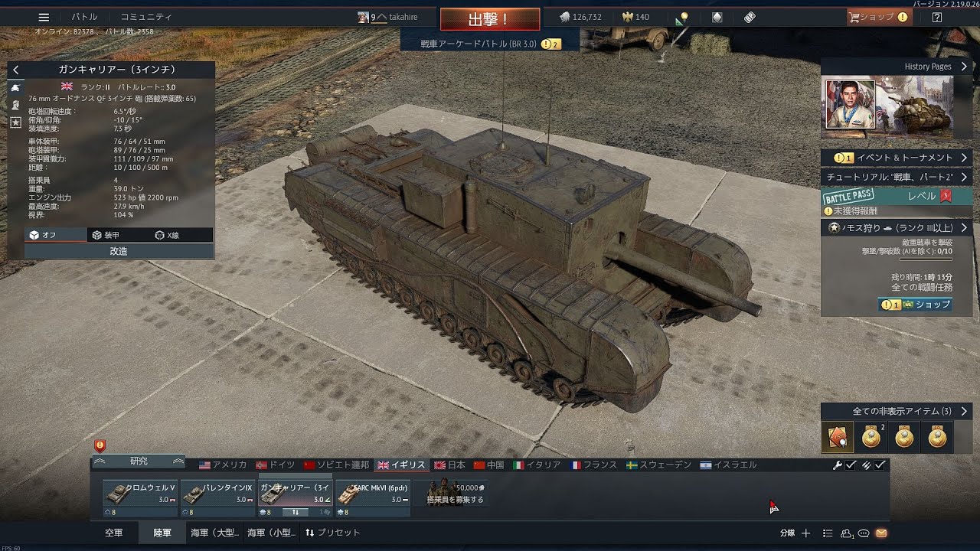The height and width of the screenshot is (551, 980).
Task: Click 搭乗員を募集する recruit crew slot
Action: pyautogui.click(x=456, y=494)
